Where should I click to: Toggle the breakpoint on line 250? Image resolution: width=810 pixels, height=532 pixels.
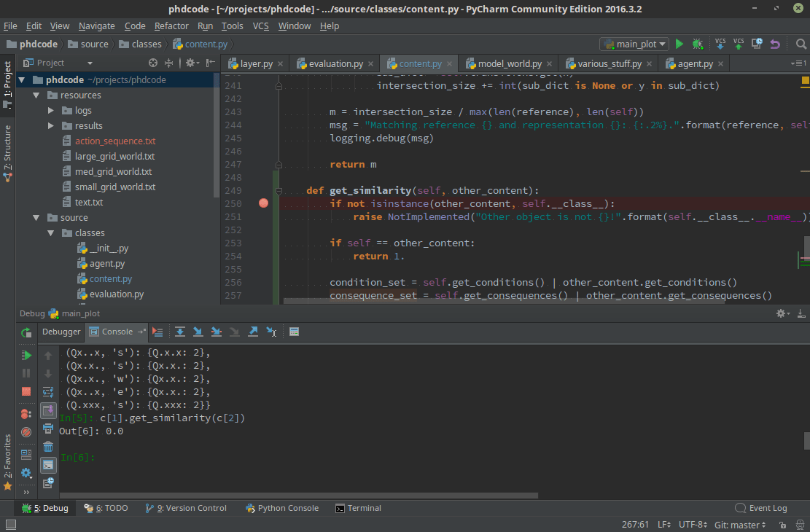[263, 203]
